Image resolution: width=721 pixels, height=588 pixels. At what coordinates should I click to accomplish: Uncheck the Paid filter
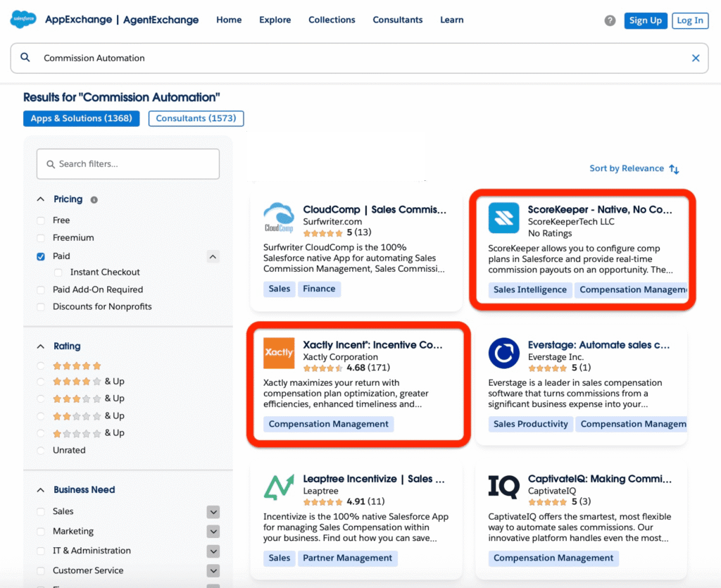click(x=42, y=256)
